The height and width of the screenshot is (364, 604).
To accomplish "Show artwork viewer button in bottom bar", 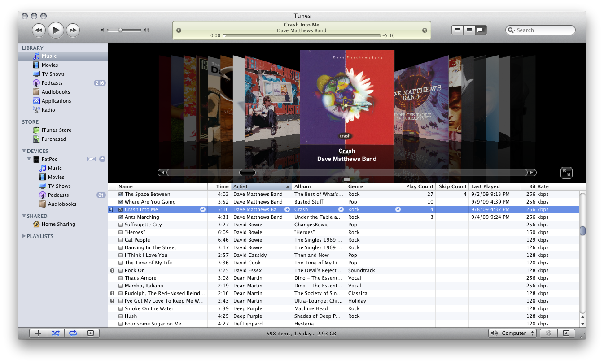I will (90, 333).
